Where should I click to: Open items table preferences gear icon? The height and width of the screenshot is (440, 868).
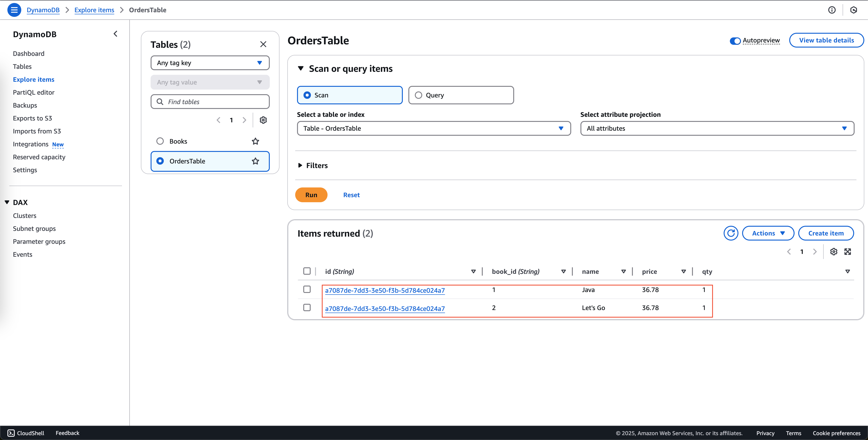click(x=834, y=251)
